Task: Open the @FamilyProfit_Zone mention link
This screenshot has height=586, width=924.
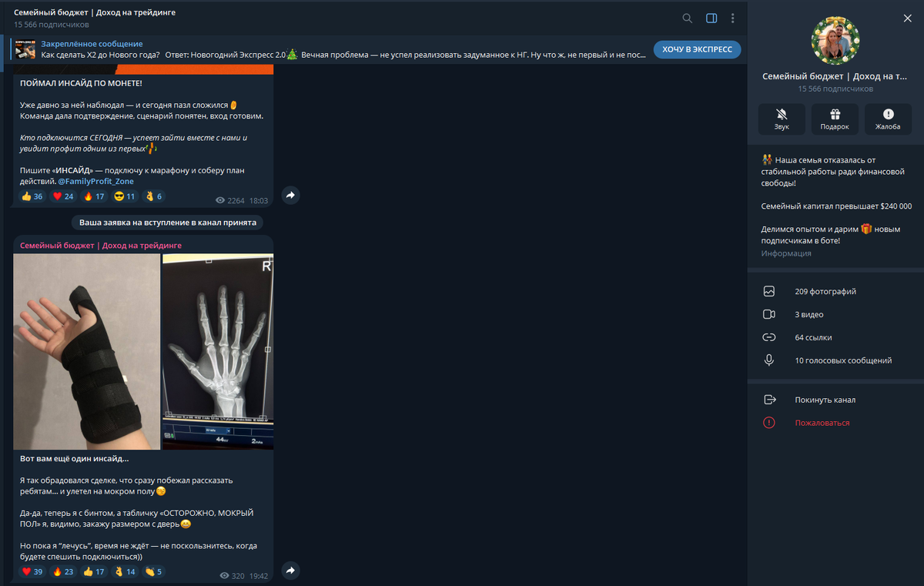Action: coord(95,182)
